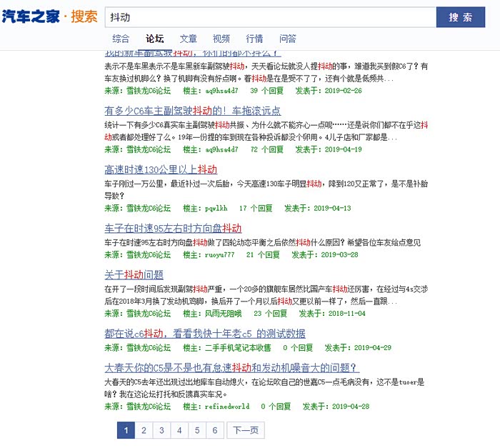Open post 车子在时速95左右时方向盘抖动
This screenshot has height=448, width=500.
click(173, 228)
